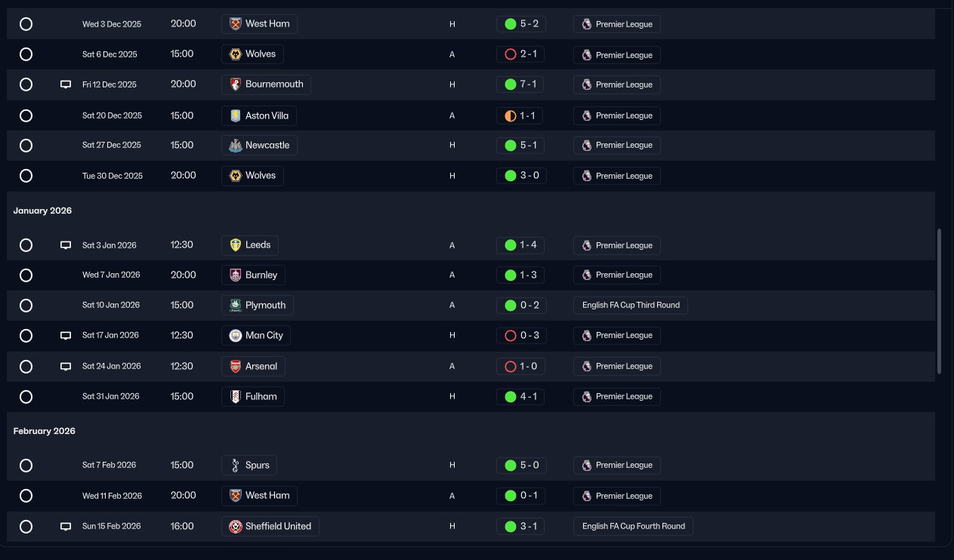Open the 7 - 1 Bournemouth result
The width and height of the screenshot is (954, 560).
520,85
